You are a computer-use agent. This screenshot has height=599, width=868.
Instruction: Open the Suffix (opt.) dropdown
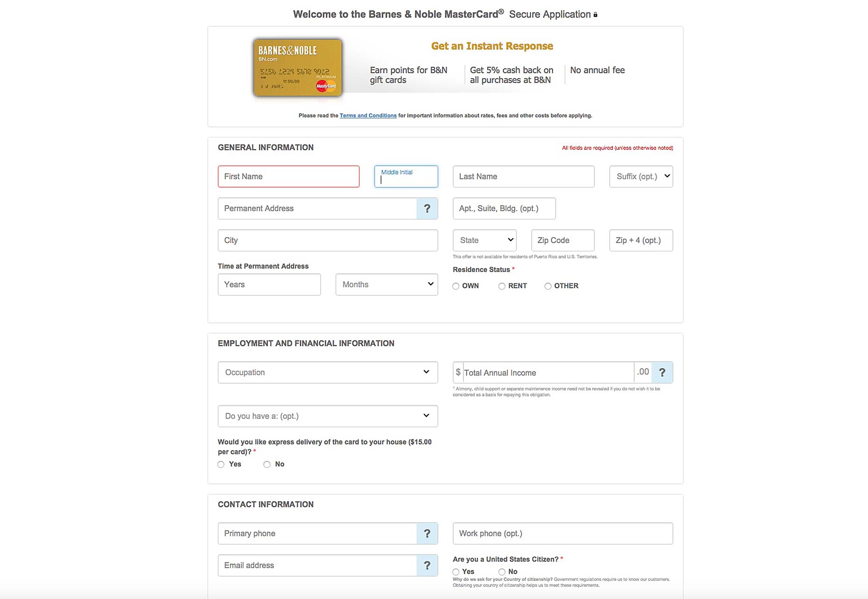tap(641, 176)
